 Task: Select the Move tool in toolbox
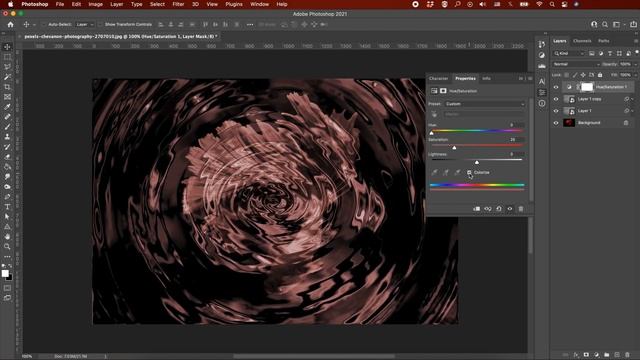(x=7, y=47)
